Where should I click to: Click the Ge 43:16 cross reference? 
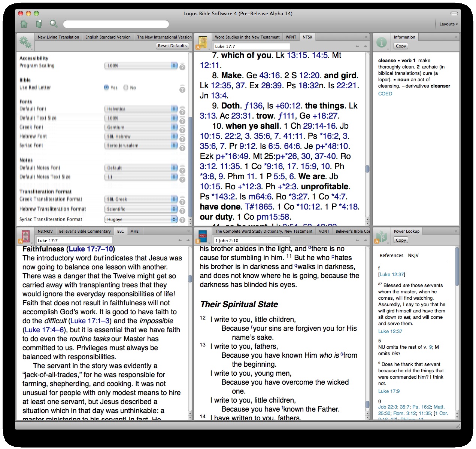(269, 75)
